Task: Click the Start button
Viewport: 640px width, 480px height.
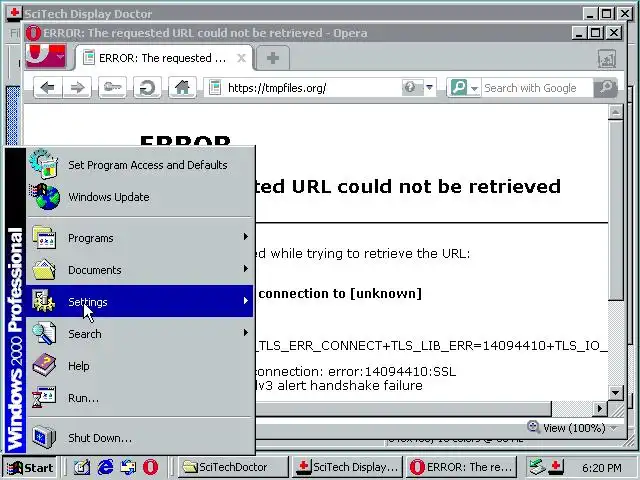Action: tap(30, 467)
